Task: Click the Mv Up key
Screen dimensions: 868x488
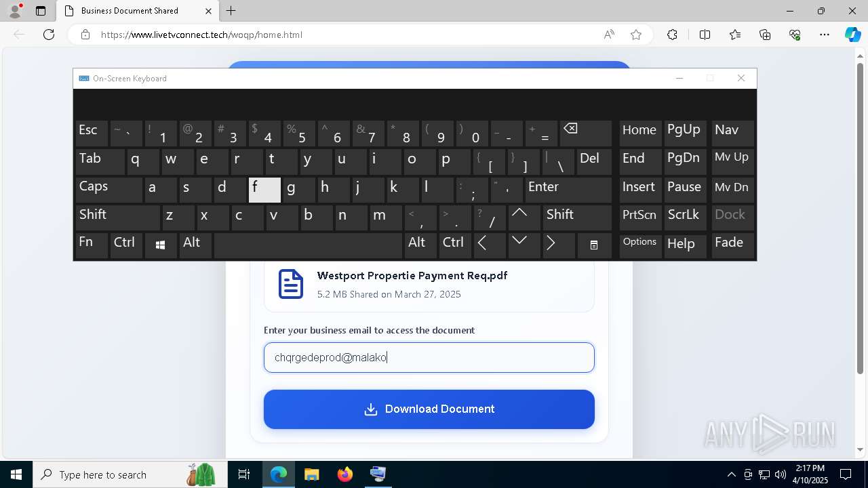Action: click(732, 161)
